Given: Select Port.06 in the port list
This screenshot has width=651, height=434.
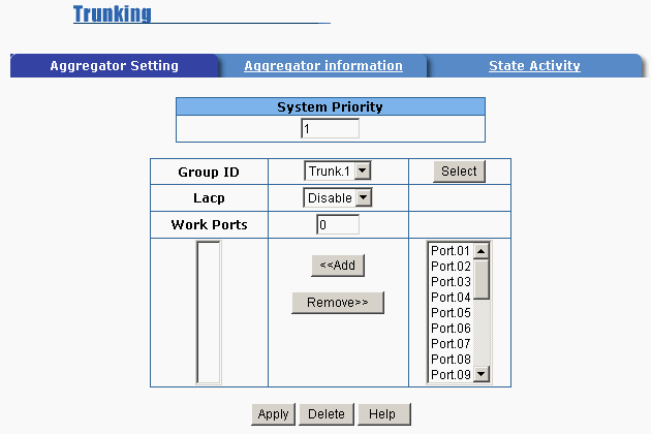Looking at the screenshot, I should coord(450,328).
